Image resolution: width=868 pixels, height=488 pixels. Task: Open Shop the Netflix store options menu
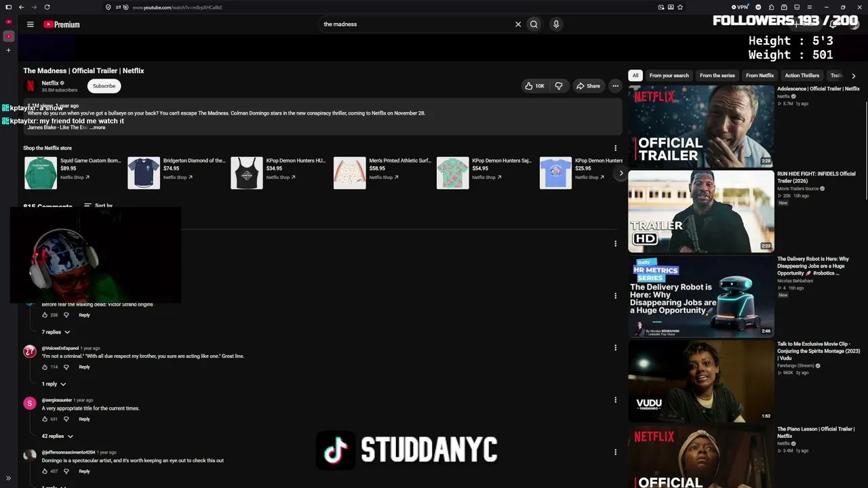click(x=616, y=148)
